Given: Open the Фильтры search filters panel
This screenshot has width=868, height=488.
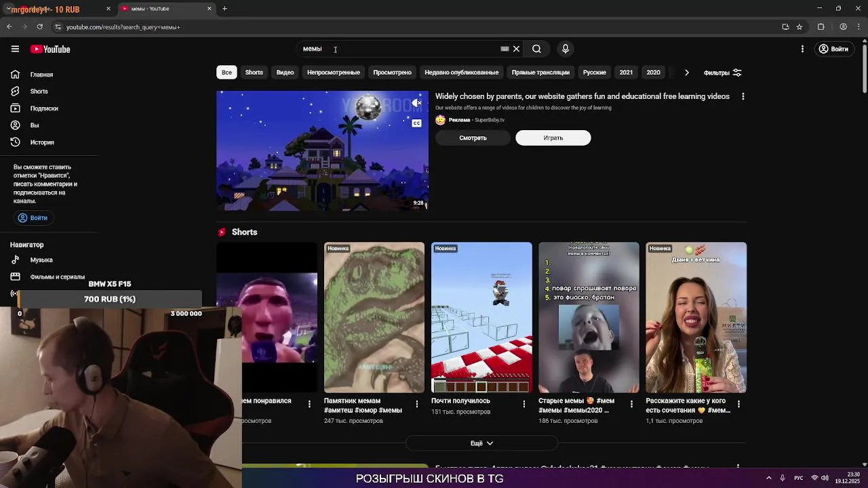Looking at the screenshot, I should tap(723, 73).
